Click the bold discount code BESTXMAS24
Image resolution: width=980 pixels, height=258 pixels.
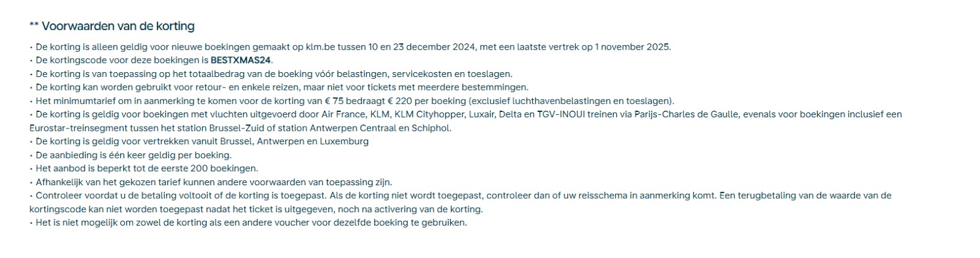click(241, 61)
